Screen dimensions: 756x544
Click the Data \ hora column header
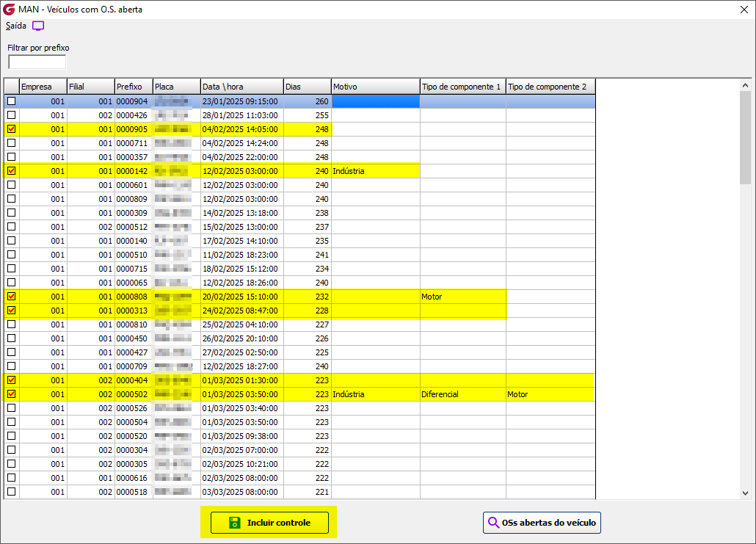(242, 87)
